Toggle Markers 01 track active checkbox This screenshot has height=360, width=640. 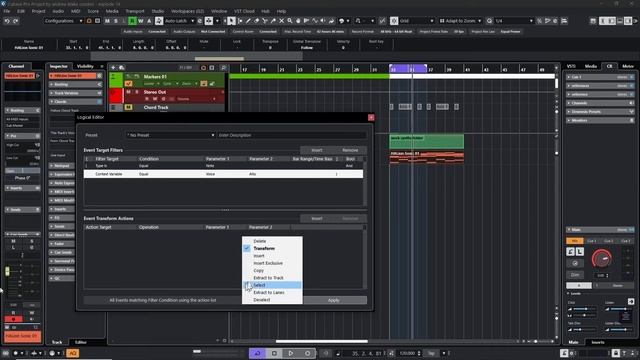point(128,83)
